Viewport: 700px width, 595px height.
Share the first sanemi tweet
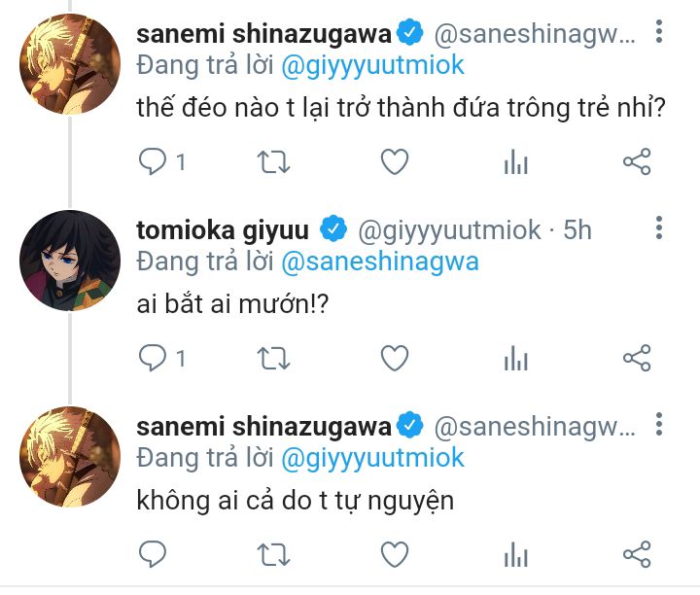point(636,163)
